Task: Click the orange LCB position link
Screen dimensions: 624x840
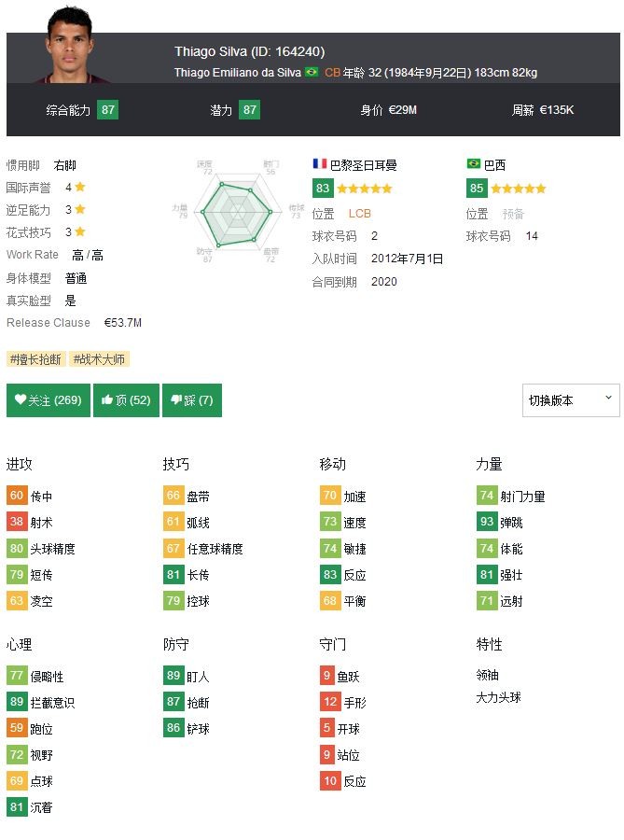Action: point(360,214)
